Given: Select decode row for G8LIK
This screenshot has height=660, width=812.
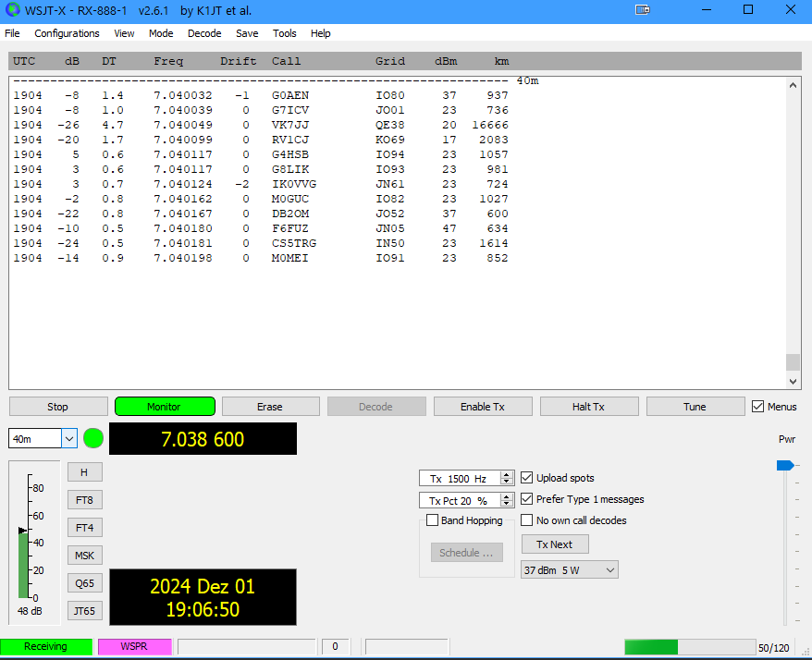Looking at the screenshot, I should pos(261,169).
